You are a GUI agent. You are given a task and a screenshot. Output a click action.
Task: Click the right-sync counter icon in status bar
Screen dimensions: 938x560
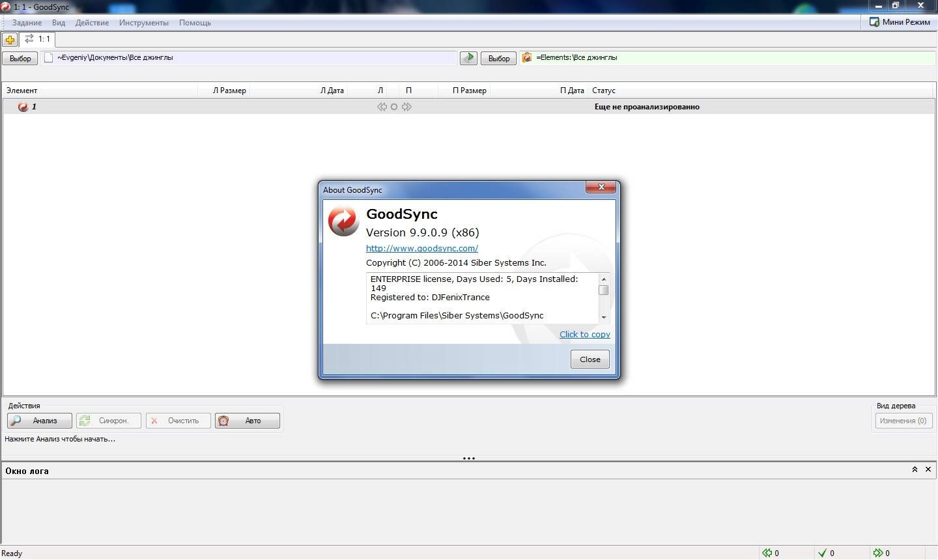[x=878, y=553]
